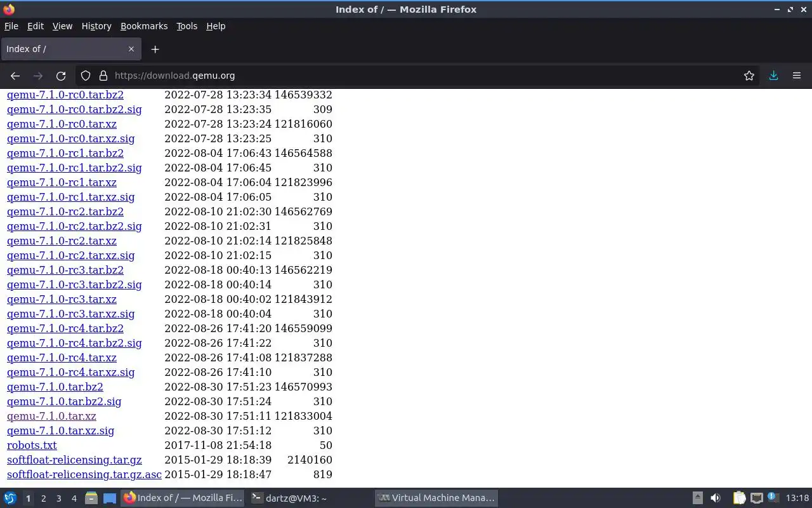Switch to workspace 2
This screenshot has height=508, width=812.
(43, 498)
